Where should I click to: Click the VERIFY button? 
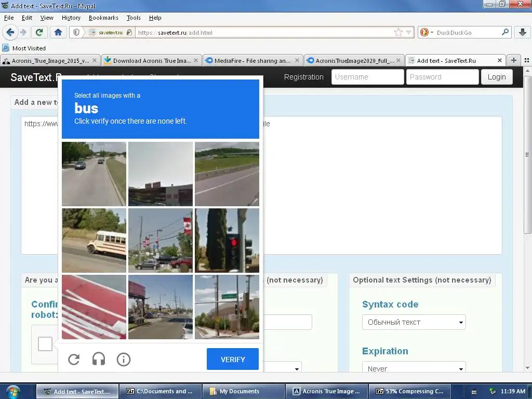(x=233, y=360)
